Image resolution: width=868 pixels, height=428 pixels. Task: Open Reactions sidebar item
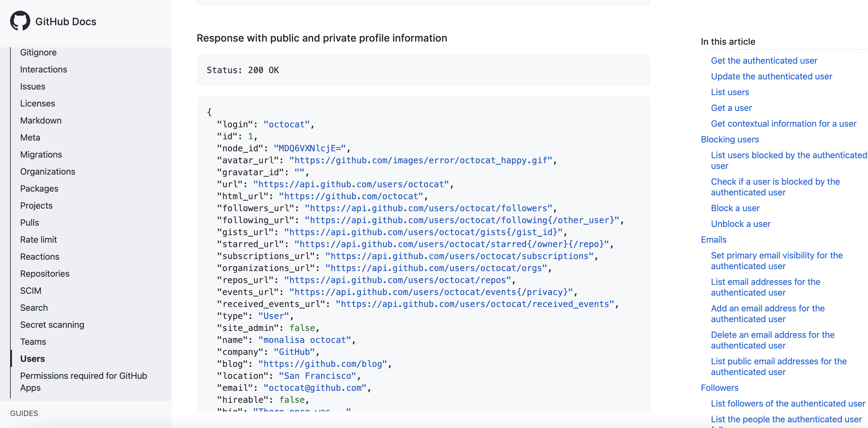click(x=40, y=257)
